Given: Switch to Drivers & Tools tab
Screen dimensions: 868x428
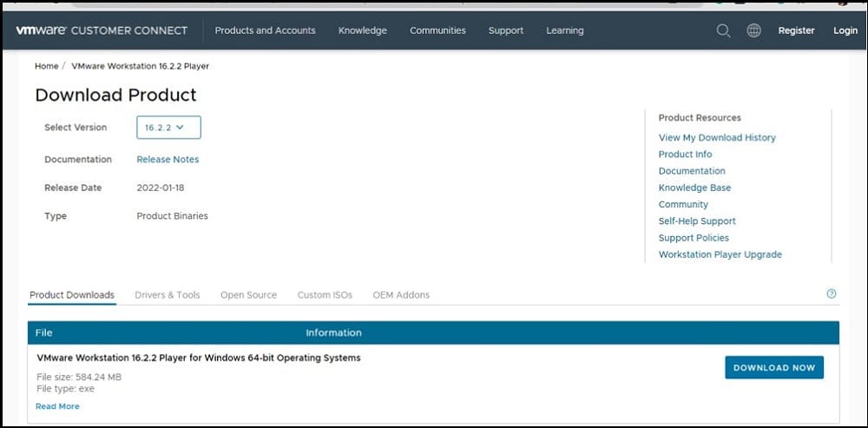Looking at the screenshot, I should tap(168, 295).
